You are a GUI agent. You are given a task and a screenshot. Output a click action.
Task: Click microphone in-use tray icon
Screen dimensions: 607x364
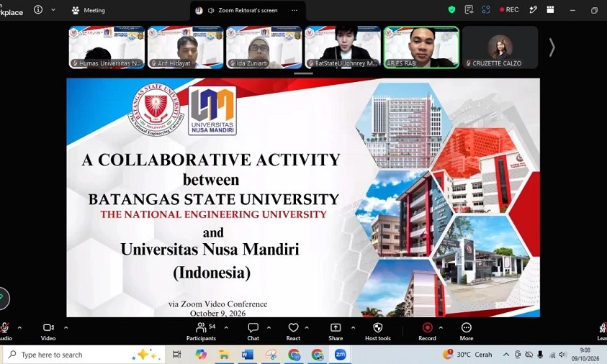(541, 355)
